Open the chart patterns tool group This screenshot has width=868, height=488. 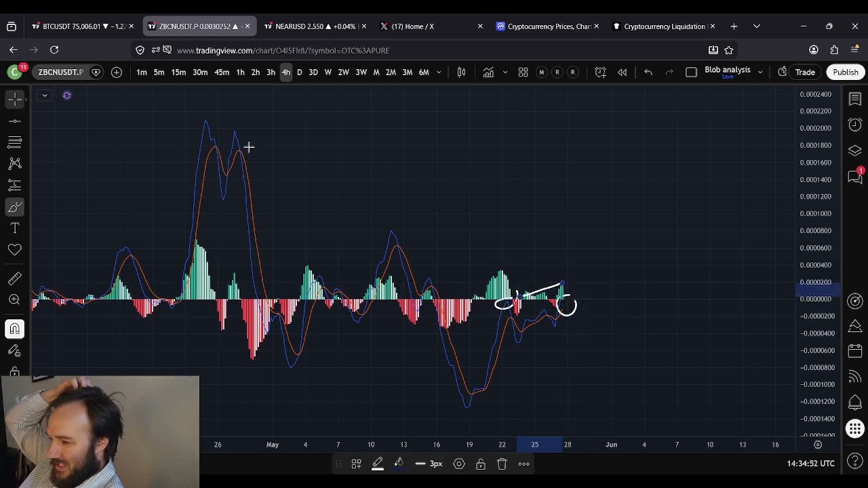pyautogui.click(x=14, y=163)
